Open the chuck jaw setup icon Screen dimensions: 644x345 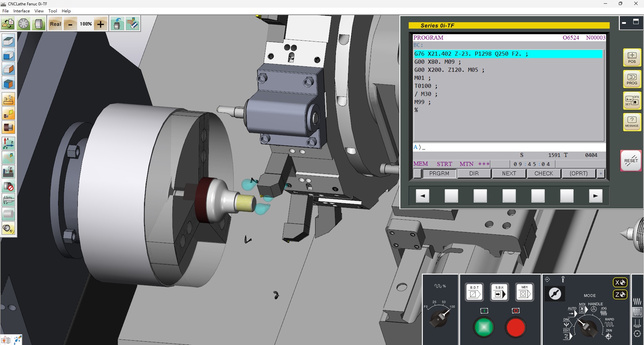tap(23, 24)
